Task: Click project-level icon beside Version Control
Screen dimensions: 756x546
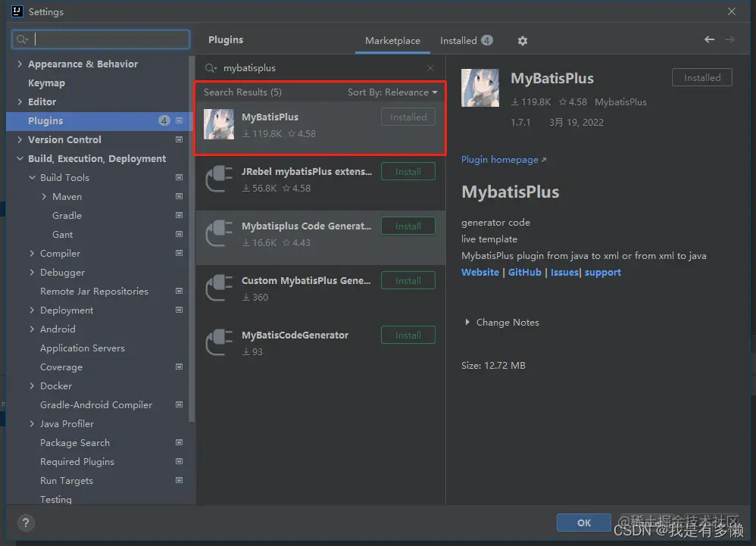Action: (179, 140)
